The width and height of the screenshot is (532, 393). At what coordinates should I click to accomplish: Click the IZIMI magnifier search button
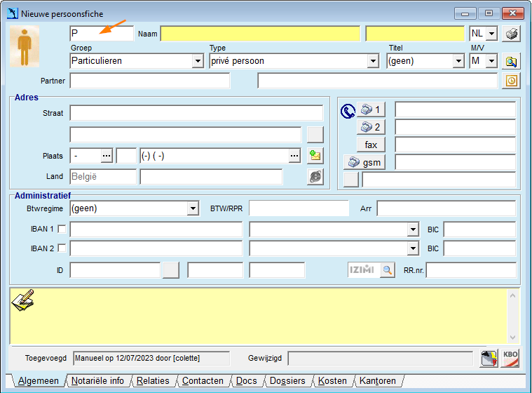coord(387,270)
